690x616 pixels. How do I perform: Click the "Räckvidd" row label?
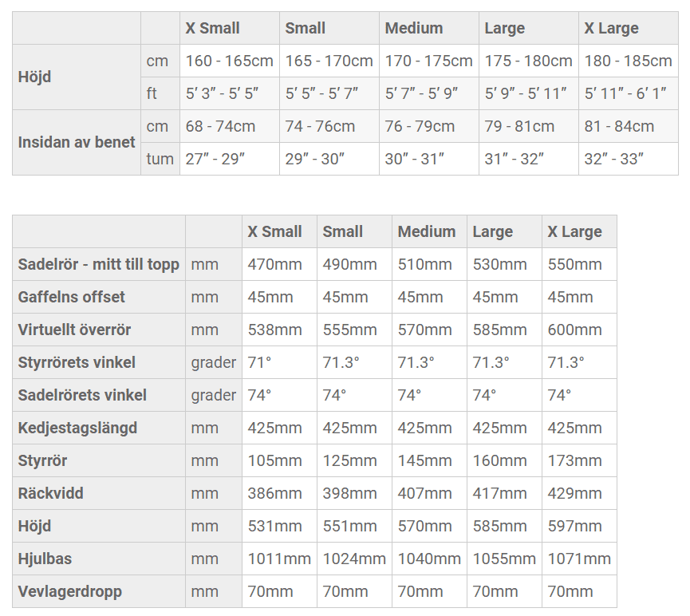tap(50, 493)
